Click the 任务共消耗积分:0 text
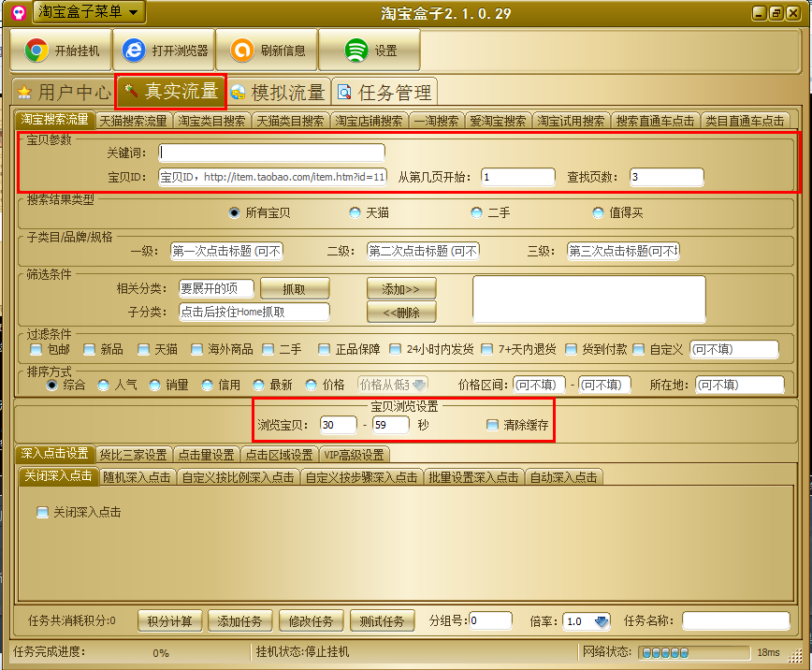This screenshot has width=812, height=670. pyautogui.click(x=72, y=620)
